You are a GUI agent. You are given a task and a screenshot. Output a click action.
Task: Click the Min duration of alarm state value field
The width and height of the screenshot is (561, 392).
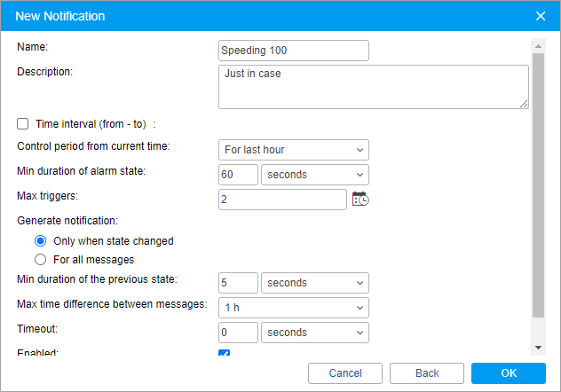[238, 175]
